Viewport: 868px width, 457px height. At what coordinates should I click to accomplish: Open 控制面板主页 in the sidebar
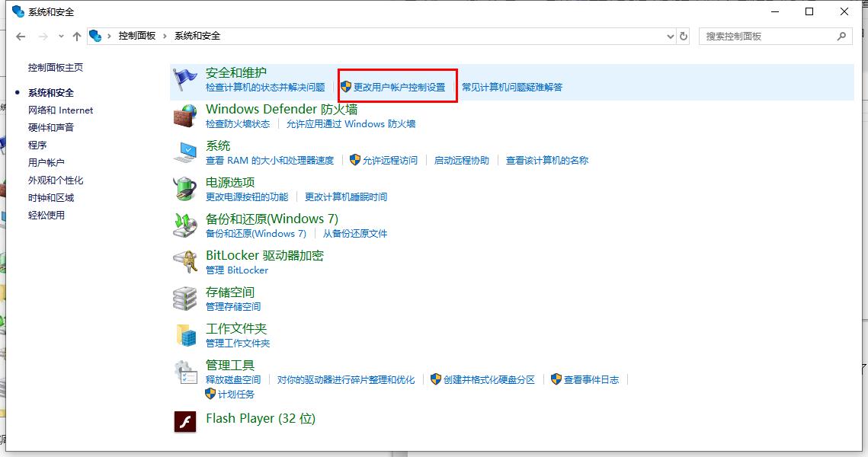(56, 68)
